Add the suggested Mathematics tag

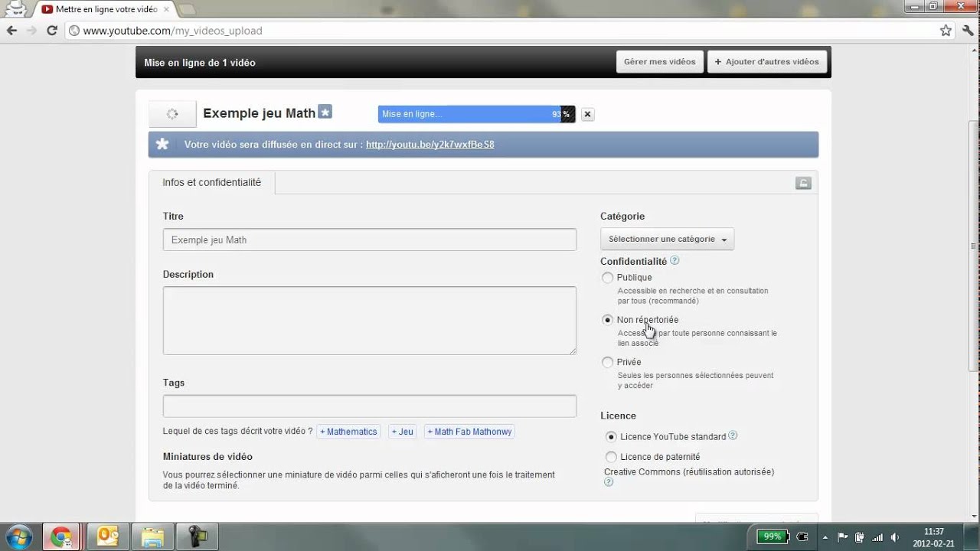pos(348,432)
